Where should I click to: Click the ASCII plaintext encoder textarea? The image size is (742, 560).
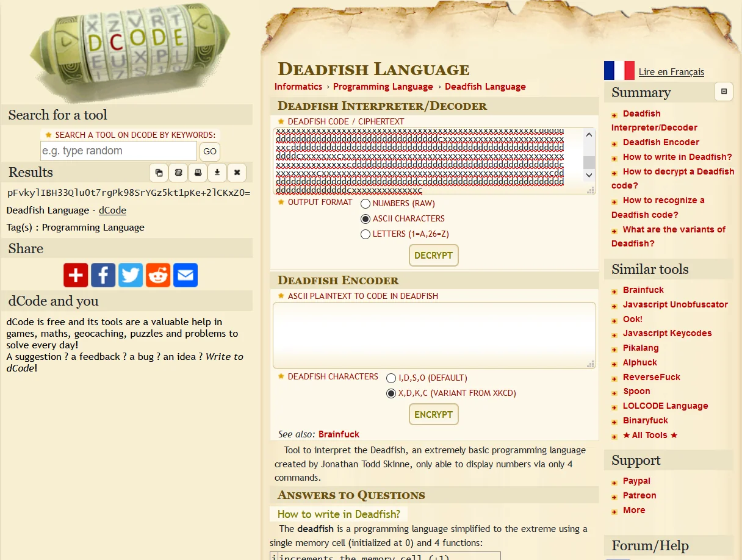click(434, 336)
